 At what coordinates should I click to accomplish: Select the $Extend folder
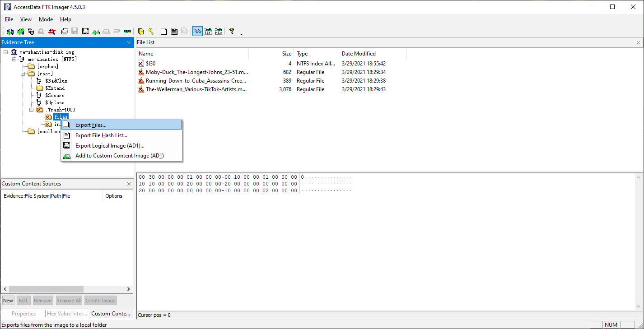pos(55,88)
